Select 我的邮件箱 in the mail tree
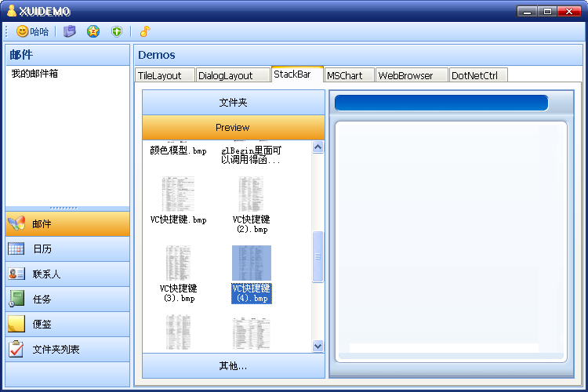The width and height of the screenshot is (588, 392). (x=34, y=74)
